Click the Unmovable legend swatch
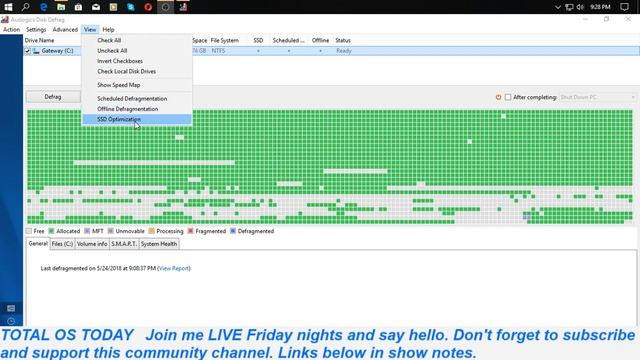 click(111, 231)
